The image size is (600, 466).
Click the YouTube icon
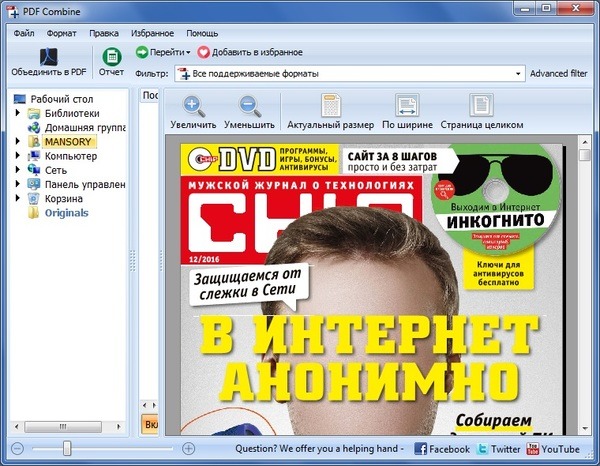pyautogui.click(x=532, y=449)
